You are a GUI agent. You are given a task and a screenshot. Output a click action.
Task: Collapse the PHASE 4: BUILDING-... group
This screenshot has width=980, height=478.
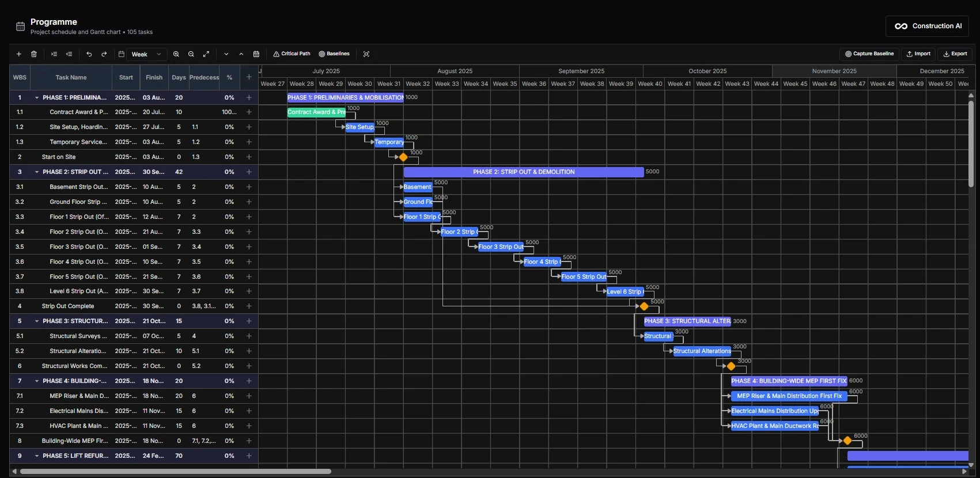pos(37,381)
